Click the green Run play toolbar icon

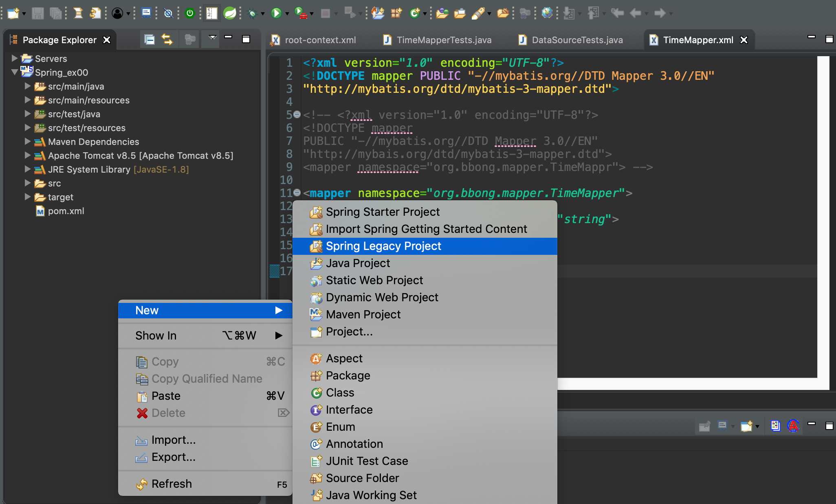[x=276, y=13]
